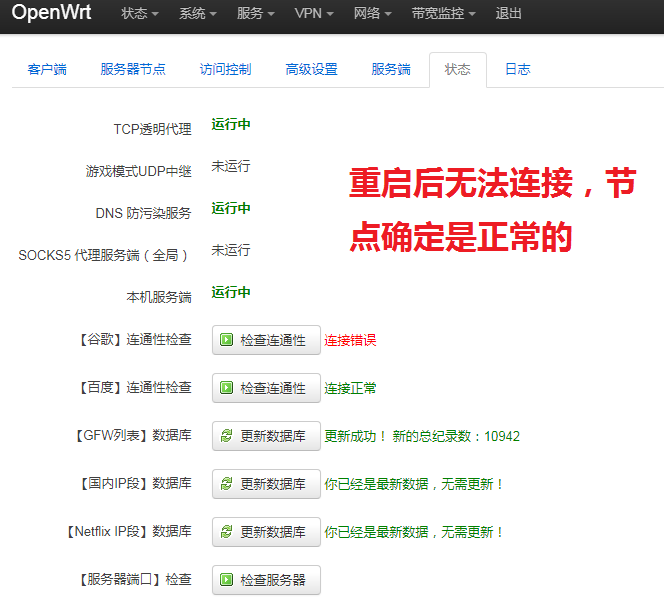Screen dimensions: 664x604
Task: Open the 带宽监控 dropdown menu
Action: [x=443, y=14]
